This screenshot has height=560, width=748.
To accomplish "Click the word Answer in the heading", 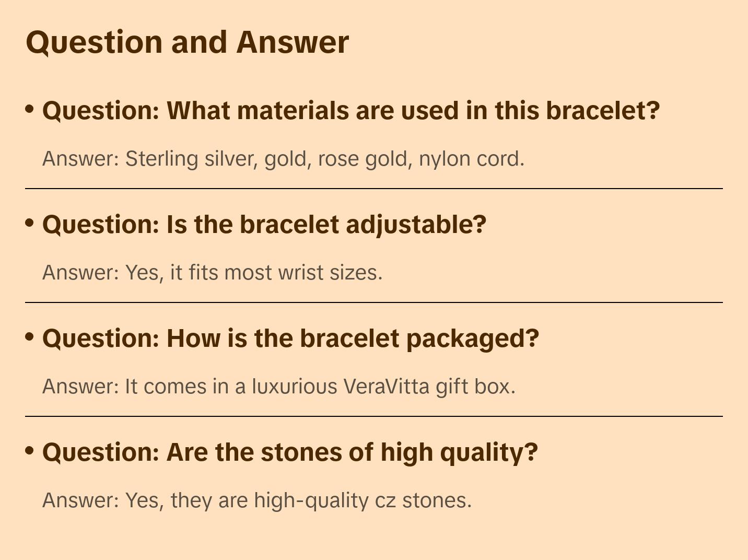I will click(293, 42).
